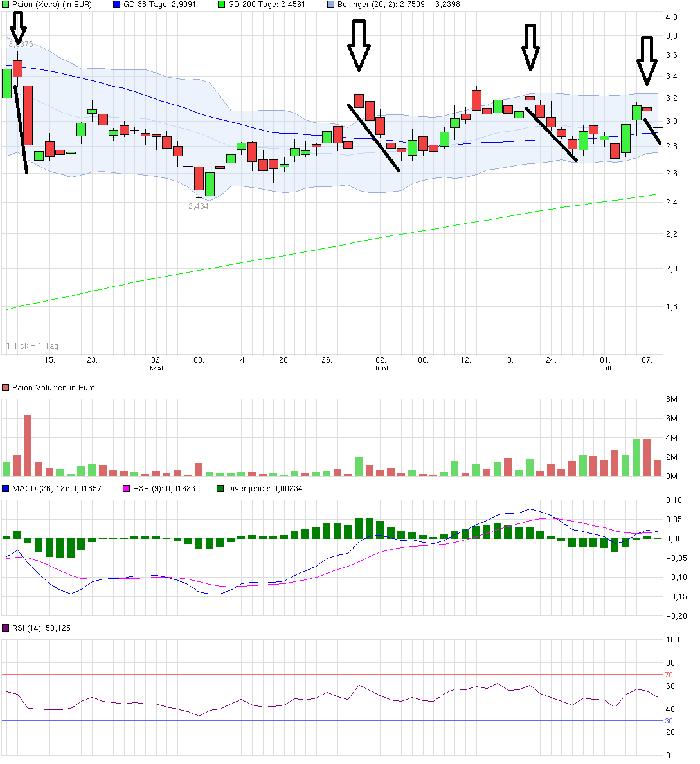Select the 'RSI (14): 50,125' label
The height and width of the screenshot is (764, 700).
(41, 628)
